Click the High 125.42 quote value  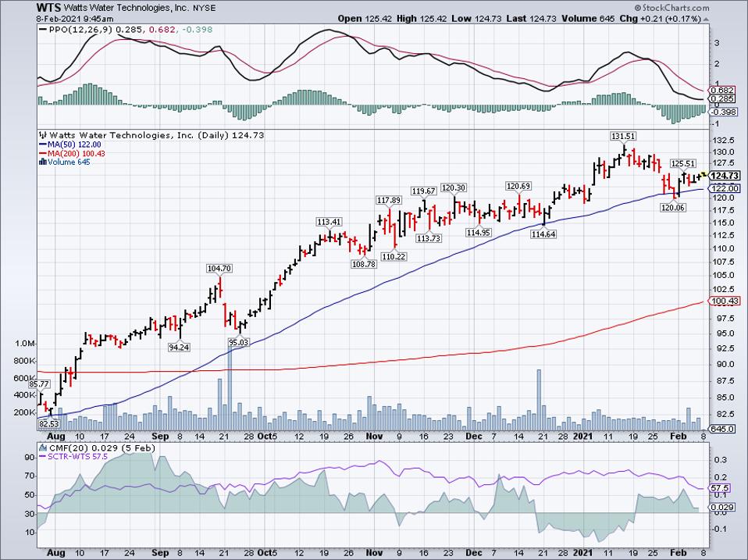(421, 19)
